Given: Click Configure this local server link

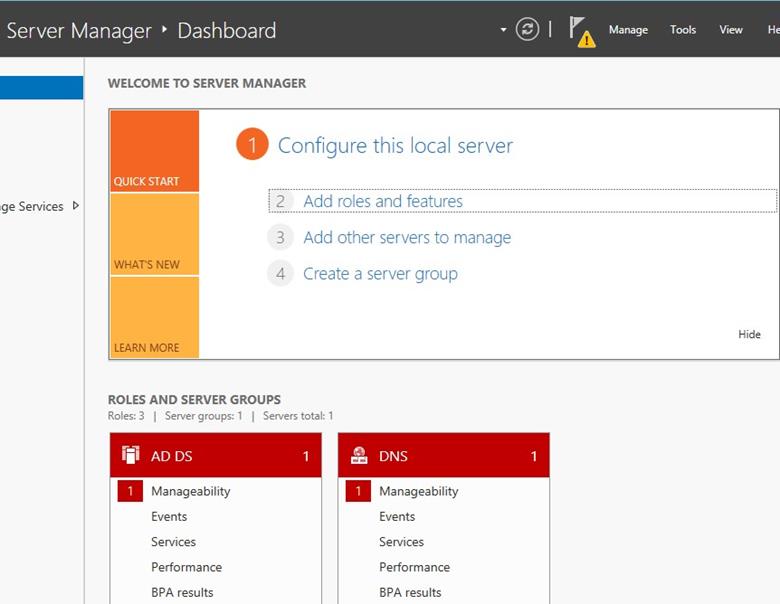Looking at the screenshot, I should 395,146.
